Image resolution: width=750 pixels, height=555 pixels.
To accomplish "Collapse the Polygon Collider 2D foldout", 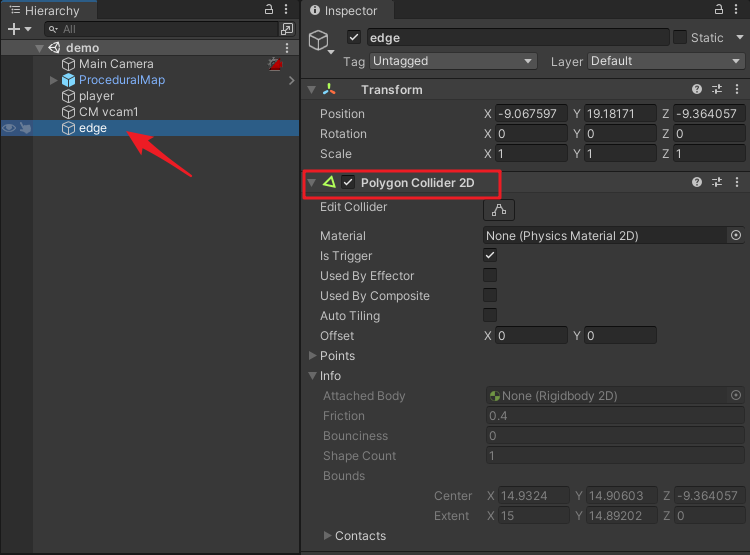I will coord(312,182).
